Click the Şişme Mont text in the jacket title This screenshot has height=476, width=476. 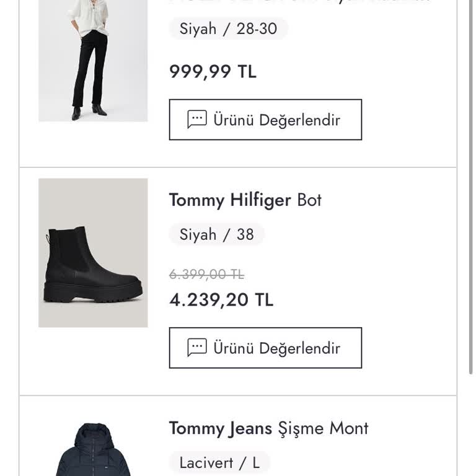coord(323,428)
